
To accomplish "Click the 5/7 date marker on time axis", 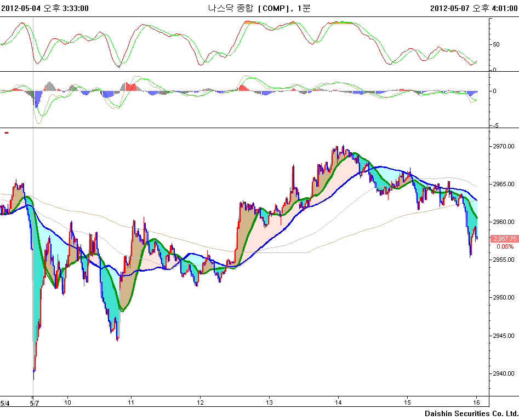I will pyautogui.click(x=34, y=403).
